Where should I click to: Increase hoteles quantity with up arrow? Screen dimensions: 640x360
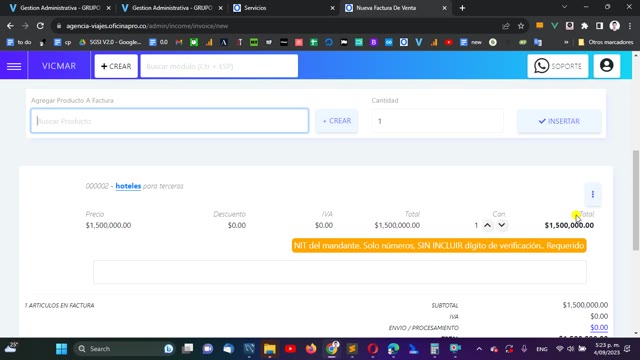(x=487, y=225)
